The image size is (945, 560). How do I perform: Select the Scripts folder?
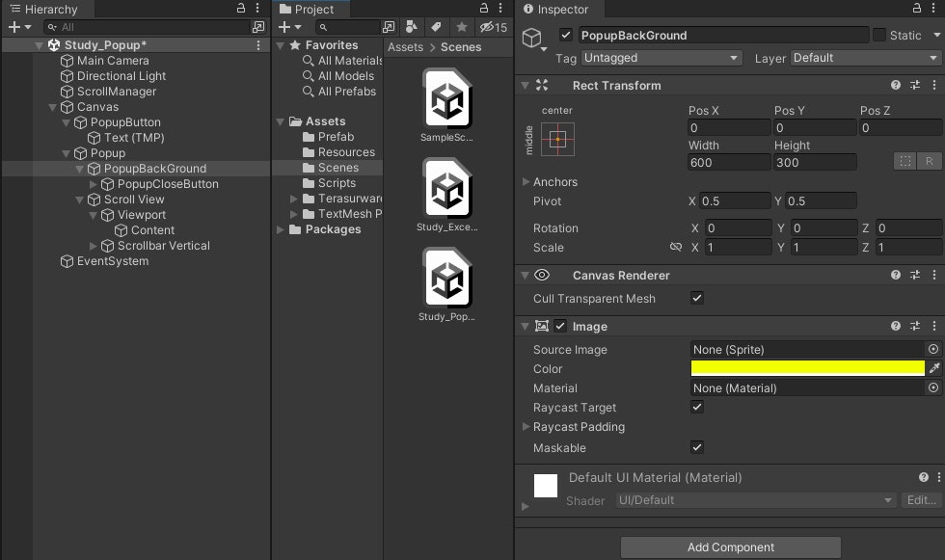coord(329,183)
